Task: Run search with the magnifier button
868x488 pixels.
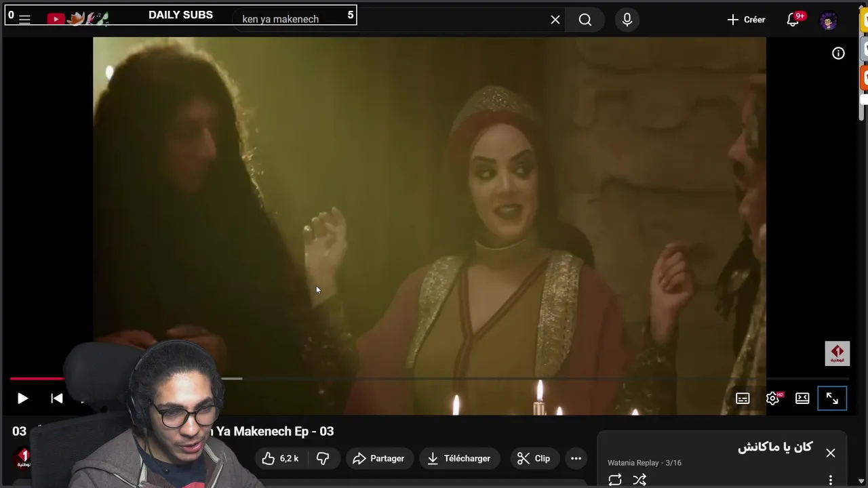Action: [x=585, y=20]
